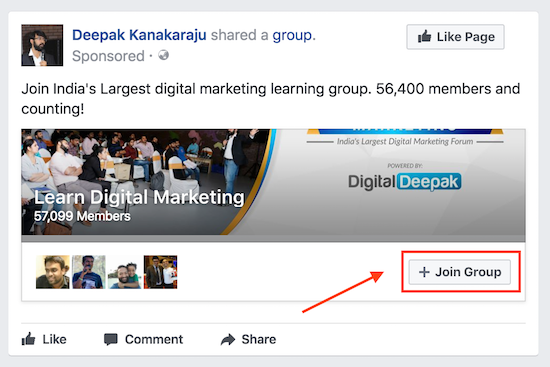The image size is (550, 367).
Task: Click the Share arrow icon
Action: [228, 340]
